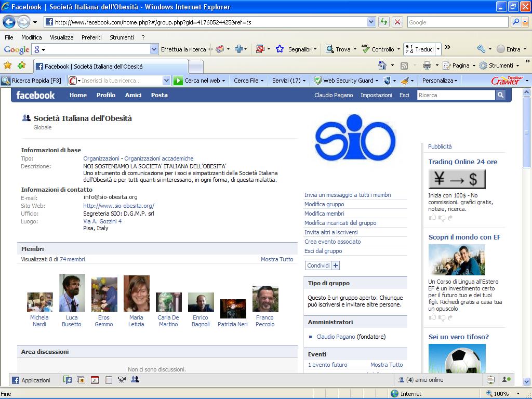The width and height of the screenshot is (532, 399).
Task: Click the Crawler toolbar broom cleanup icon
Action: (x=404, y=81)
